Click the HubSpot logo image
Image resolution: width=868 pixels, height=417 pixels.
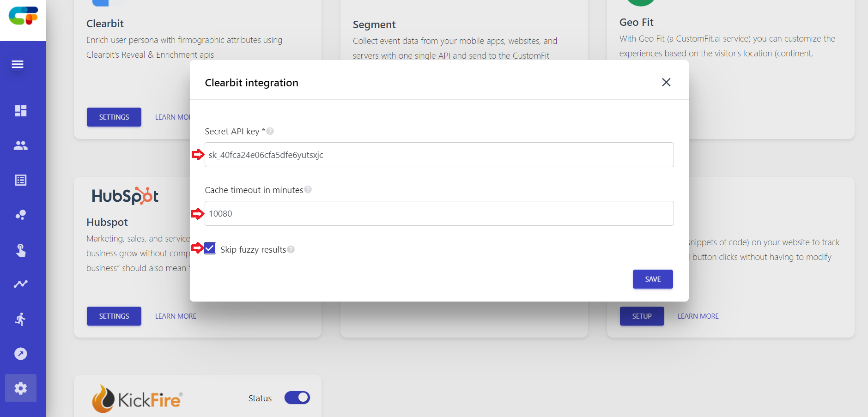coord(125,196)
